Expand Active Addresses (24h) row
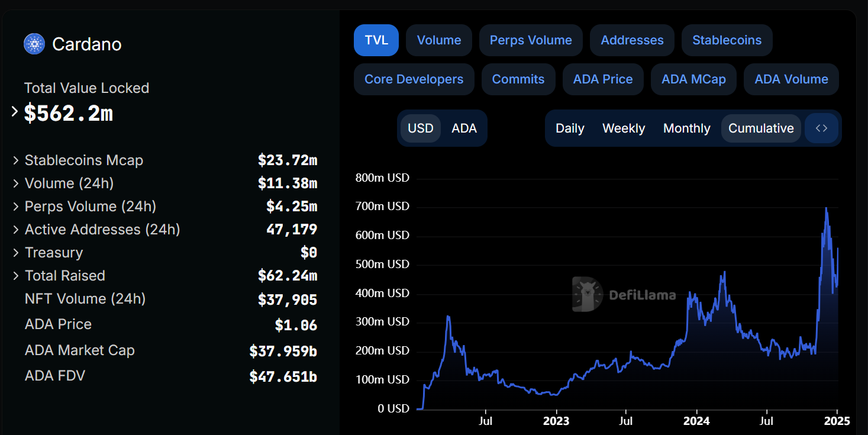Screen dimensions: 868x435 tap(16, 230)
